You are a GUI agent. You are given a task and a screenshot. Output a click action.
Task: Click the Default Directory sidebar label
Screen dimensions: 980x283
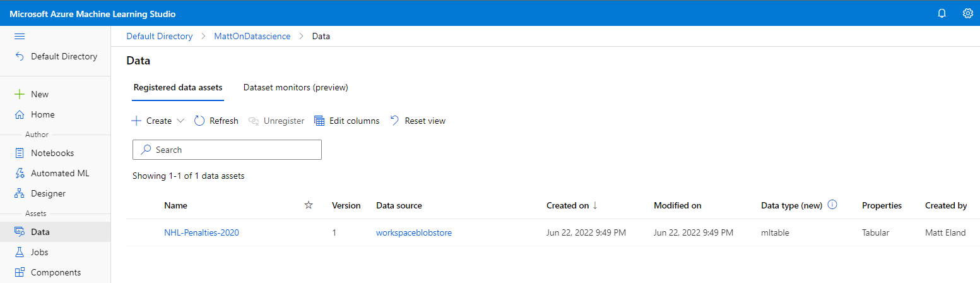64,57
